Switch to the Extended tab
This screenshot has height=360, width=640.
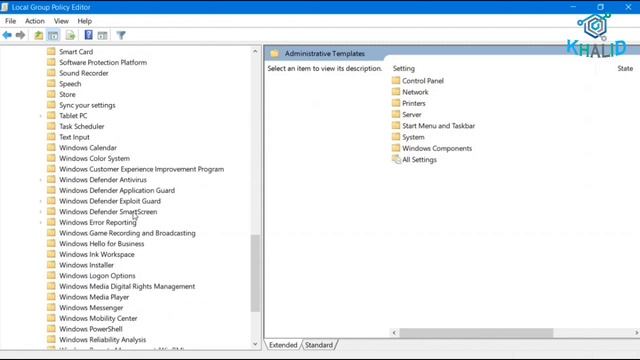[283, 345]
